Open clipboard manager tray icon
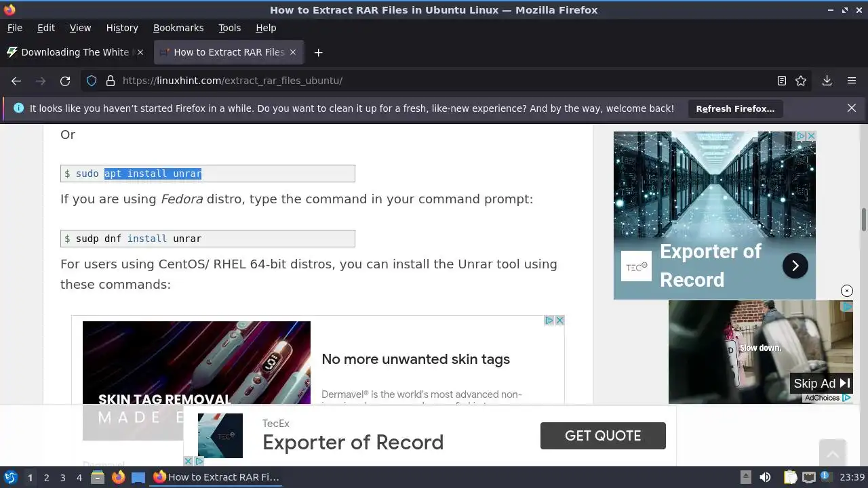This screenshot has height=488, width=868. [790, 477]
